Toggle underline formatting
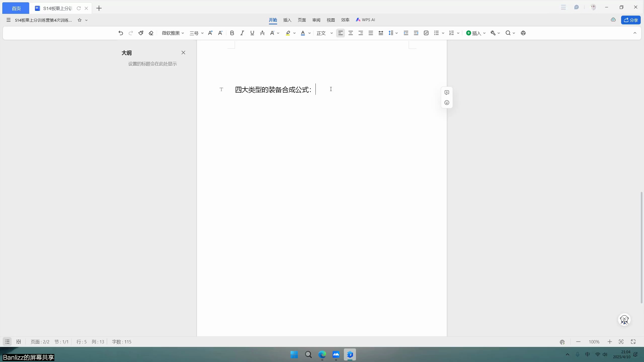The height and width of the screenshot is (362, 644). [252, 33]
